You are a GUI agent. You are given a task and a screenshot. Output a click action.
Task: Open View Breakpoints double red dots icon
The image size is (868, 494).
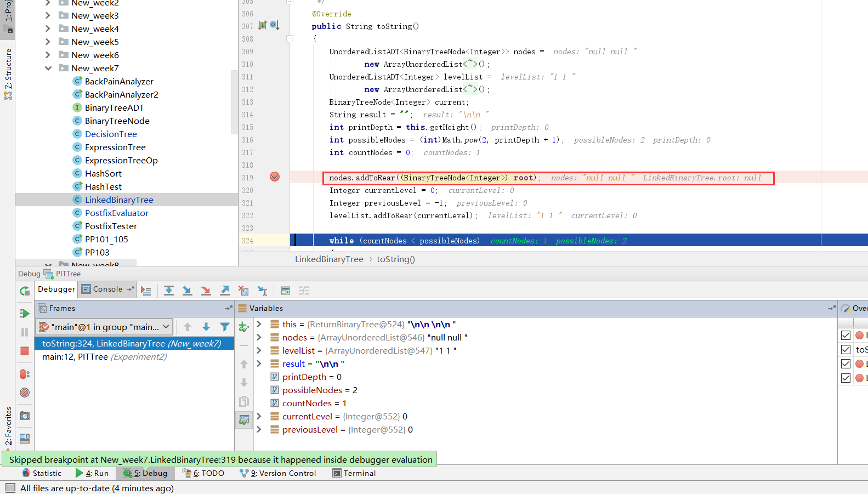tap(25, 374)
